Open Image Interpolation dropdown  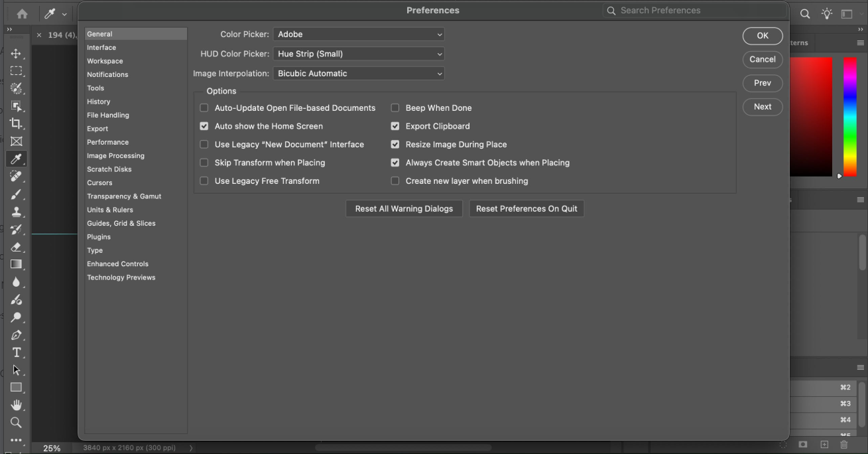pos(359,74)
